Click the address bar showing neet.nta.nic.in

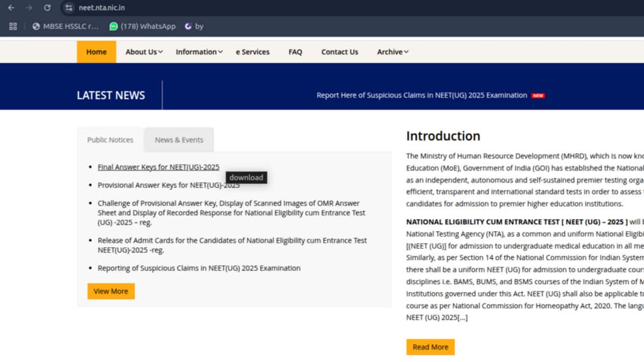[101, 8]
